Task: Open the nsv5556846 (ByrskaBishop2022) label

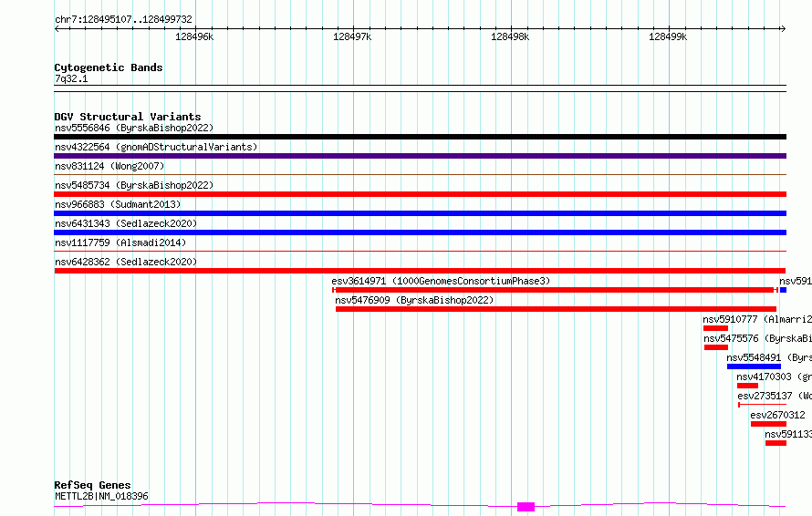Action: [134, 128]
